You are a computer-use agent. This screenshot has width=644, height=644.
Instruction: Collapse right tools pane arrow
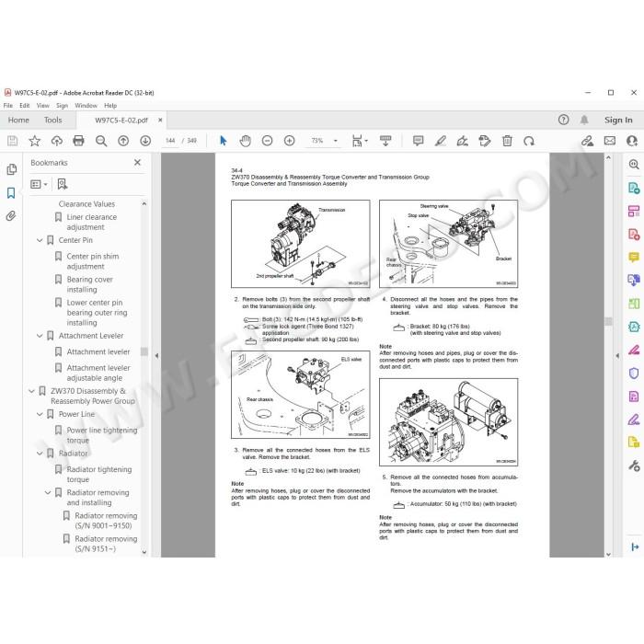(x=617, y=356)
